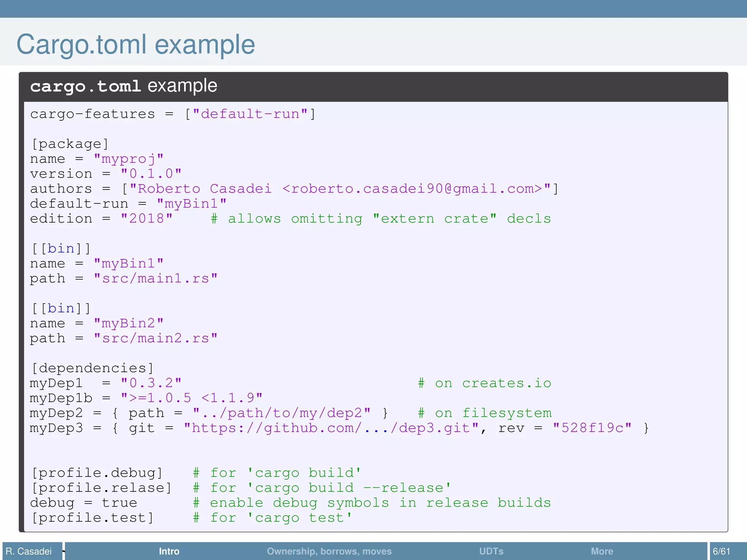Click the R. Casadei author label
This screenshot has height=560, width=747.
point(29,551)
